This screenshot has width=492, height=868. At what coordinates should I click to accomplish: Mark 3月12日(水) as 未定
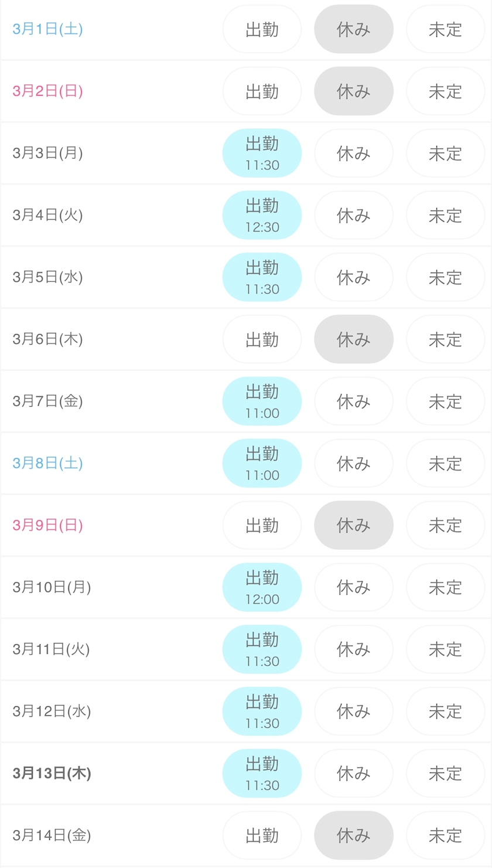click(445, 712)
